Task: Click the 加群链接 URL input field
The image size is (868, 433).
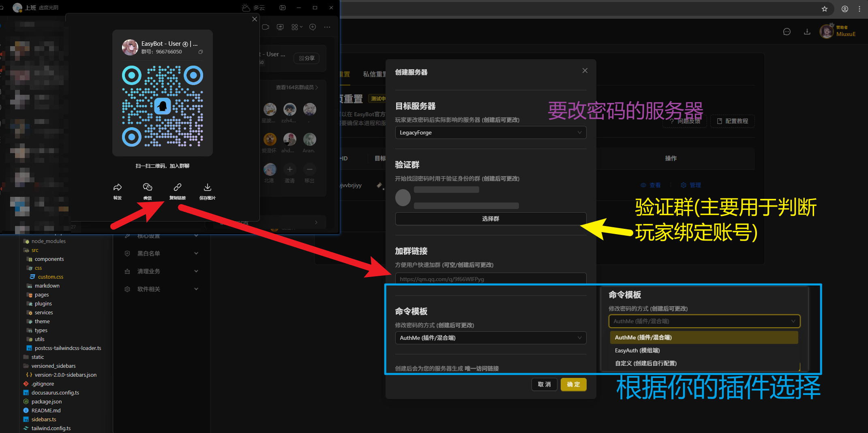Action: coord(490,279)
